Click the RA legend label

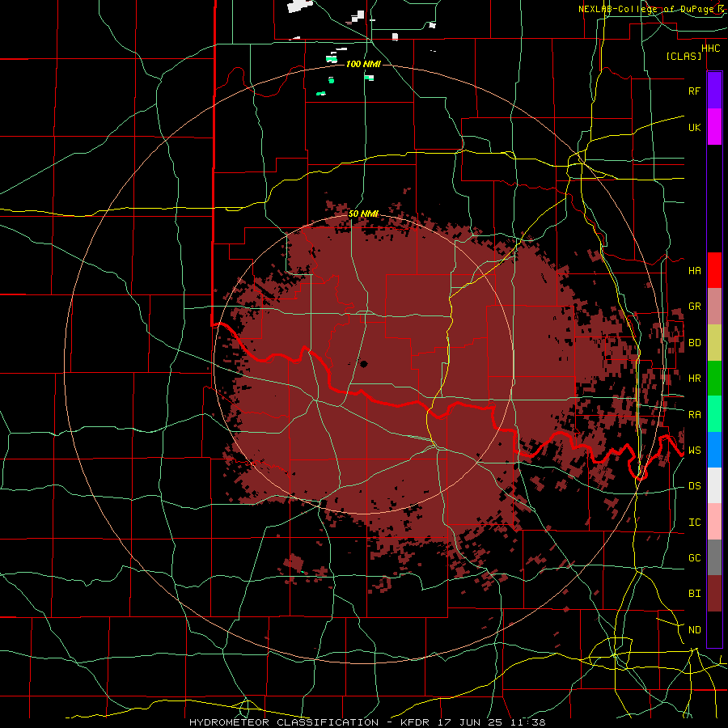coord(694,415)
